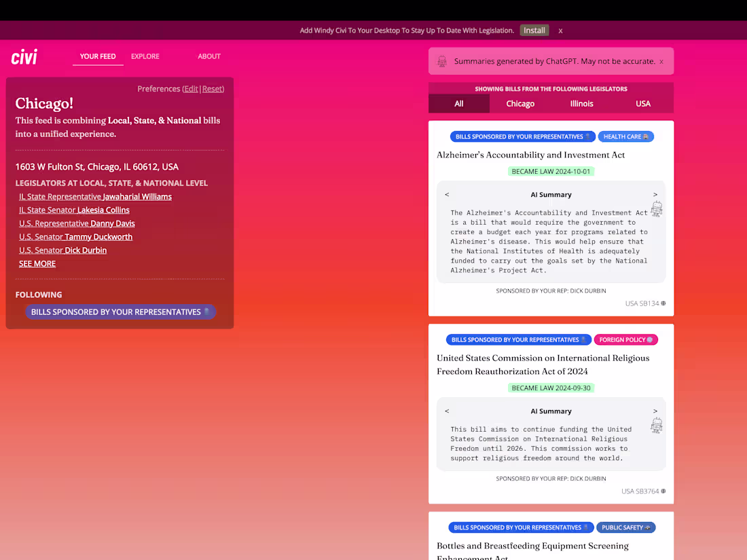Click robot icon in Alzheimer's AI Summary box
Image resolution: width=747 pixels, height=560 pixels.
657,208
